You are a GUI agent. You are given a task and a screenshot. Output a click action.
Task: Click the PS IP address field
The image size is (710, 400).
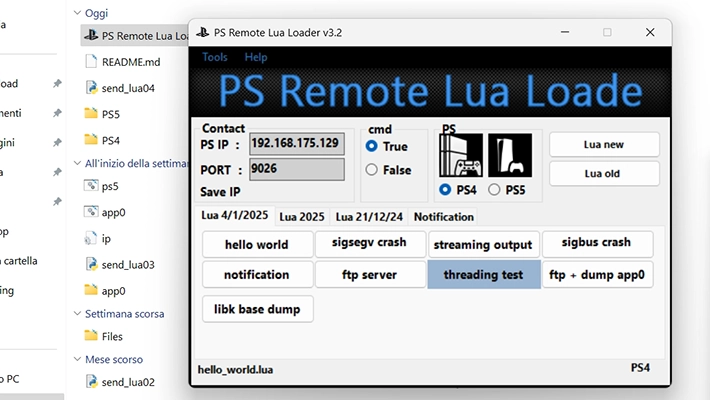coord(297,144)
